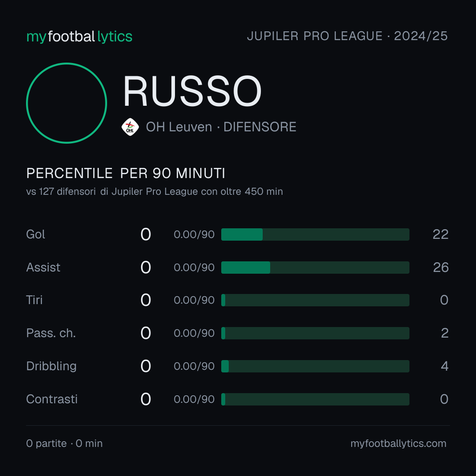Screen dimensions: 476x476
Task: Click the empty player photo circle
Action: click(67, 103)
